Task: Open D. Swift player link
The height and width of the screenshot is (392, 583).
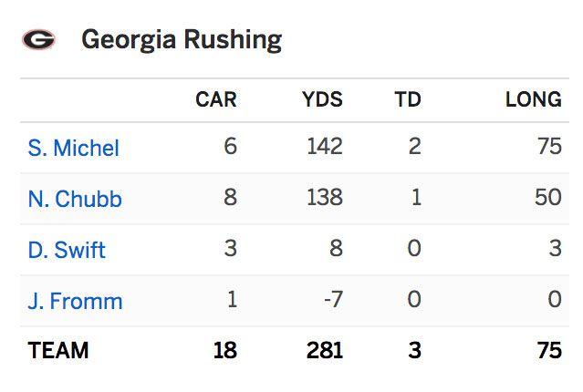Action: pyautogui.click(x=67, y=250)
